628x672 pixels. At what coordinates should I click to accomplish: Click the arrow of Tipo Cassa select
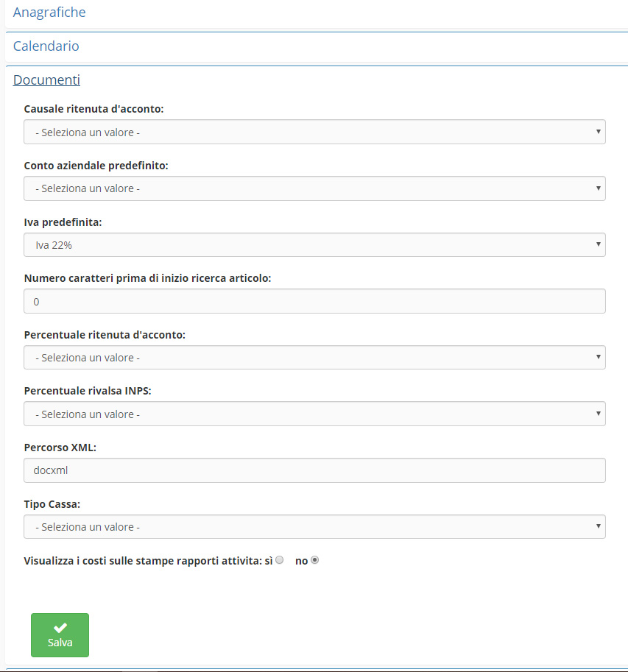pyautogui.click(x=597, y=526)
